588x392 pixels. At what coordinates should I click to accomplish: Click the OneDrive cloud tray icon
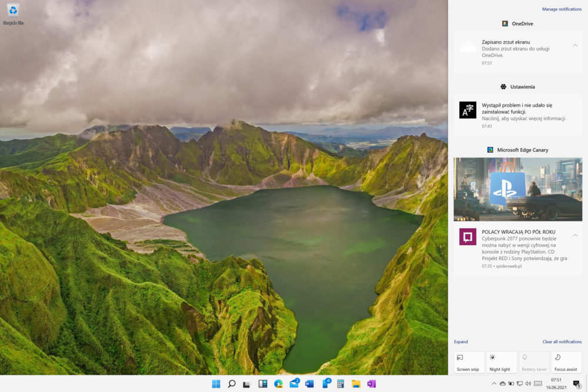[x=503, y=383]
